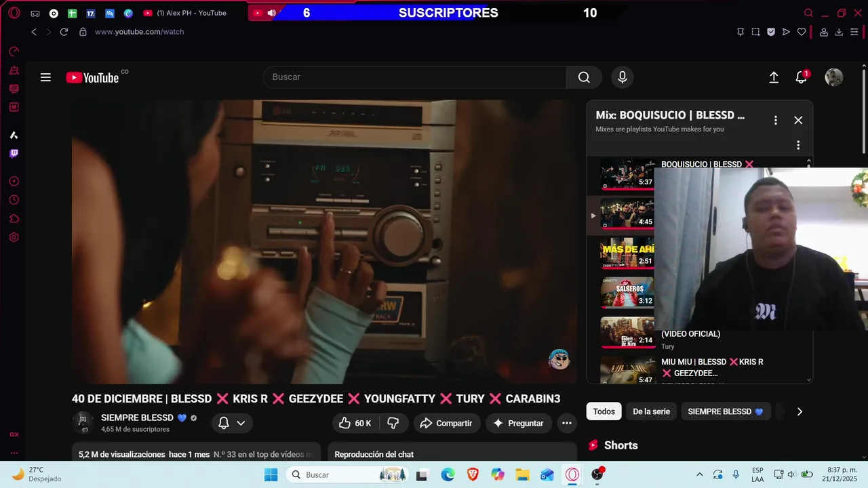Open OBS Studio from the taskbar
This screenshot has height=488, width=868.
coord(597,474)
